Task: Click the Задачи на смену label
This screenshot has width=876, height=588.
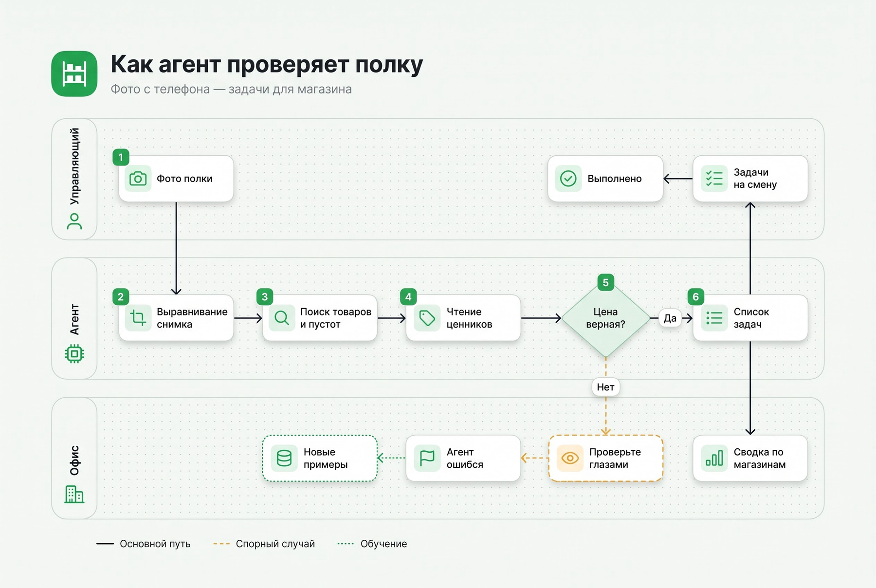Action: 755,179
